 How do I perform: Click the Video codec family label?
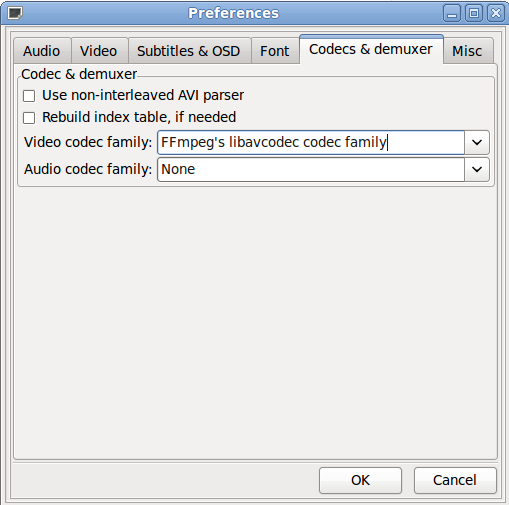(x=88, y=142)
